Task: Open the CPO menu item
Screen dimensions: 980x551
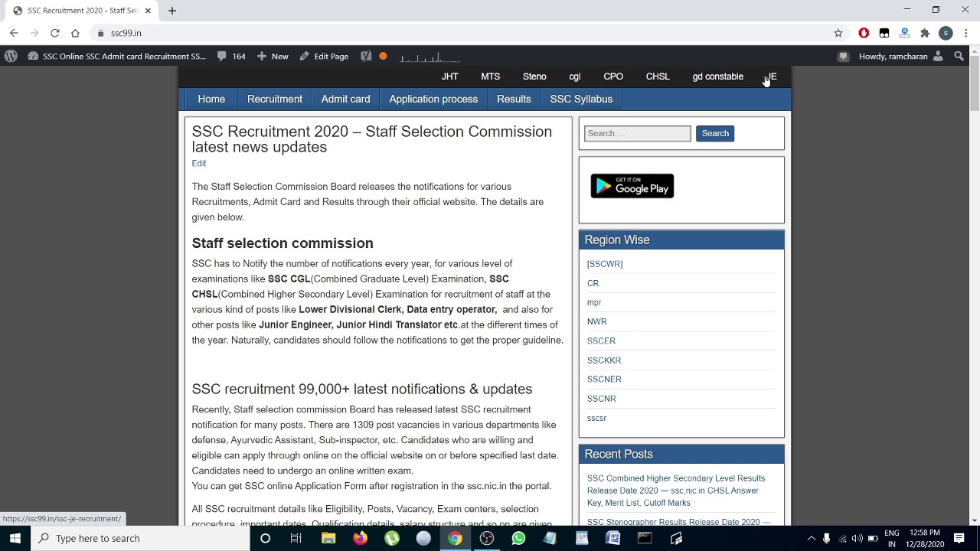Action: coord(613,77)
